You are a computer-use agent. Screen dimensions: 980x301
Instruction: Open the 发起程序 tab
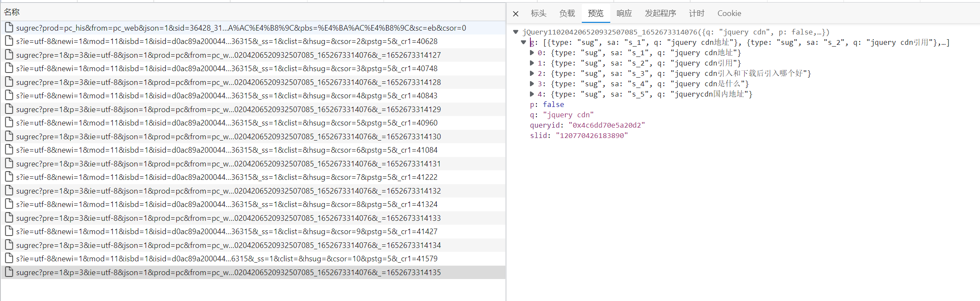[x=660, y=13]
